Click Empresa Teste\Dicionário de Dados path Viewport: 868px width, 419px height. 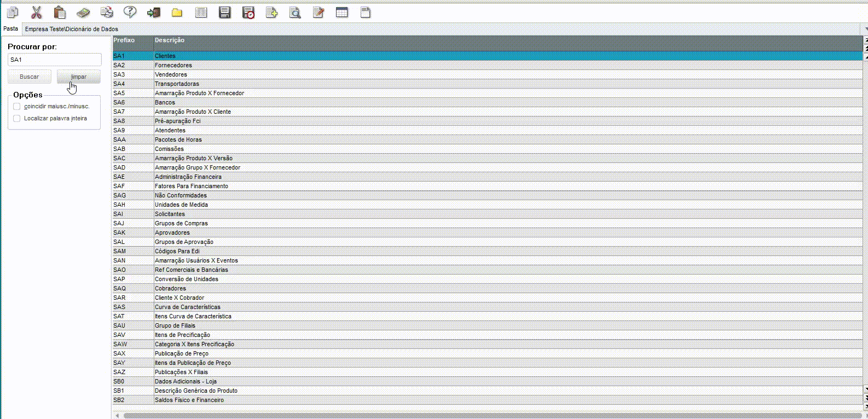(71, 29)
